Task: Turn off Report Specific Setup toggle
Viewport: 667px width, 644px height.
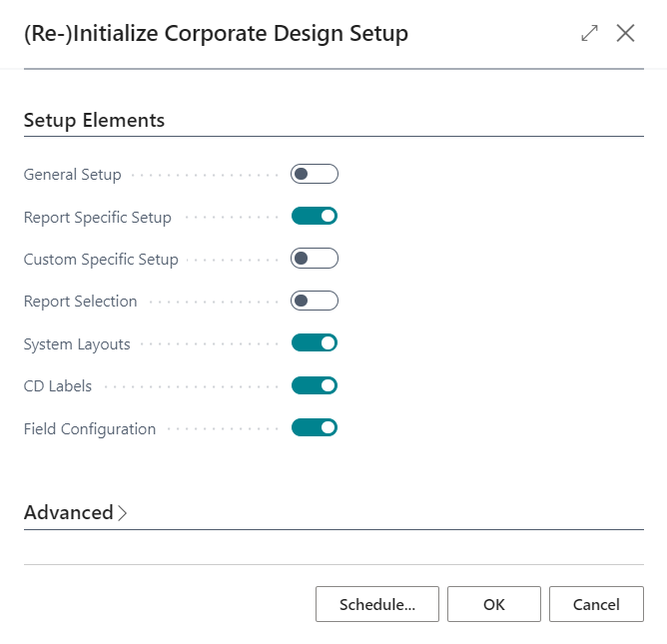Action: click(315, 216)
